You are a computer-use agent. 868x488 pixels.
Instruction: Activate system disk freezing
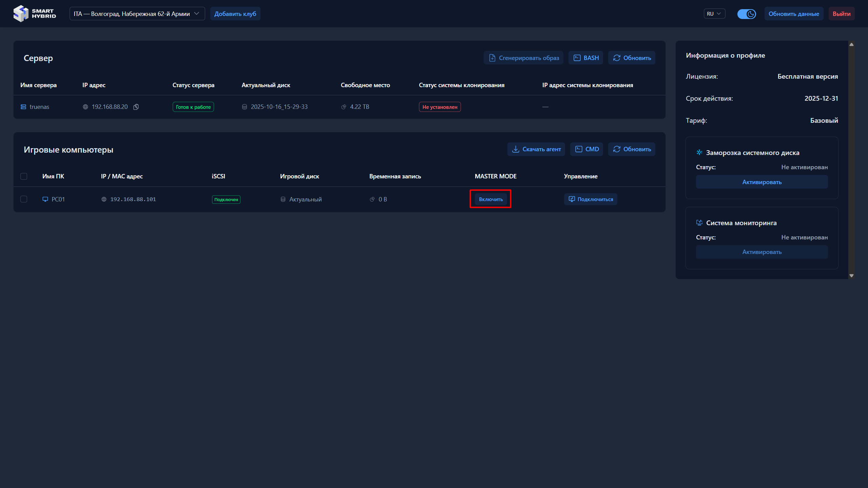(x=761, y=182)
